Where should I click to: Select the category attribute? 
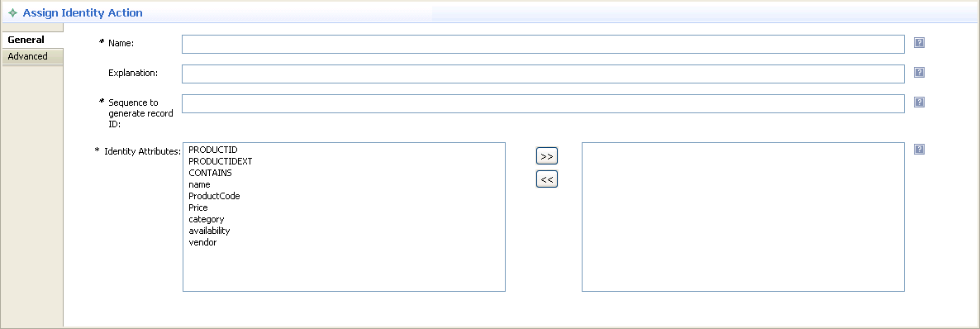[207, 219]
